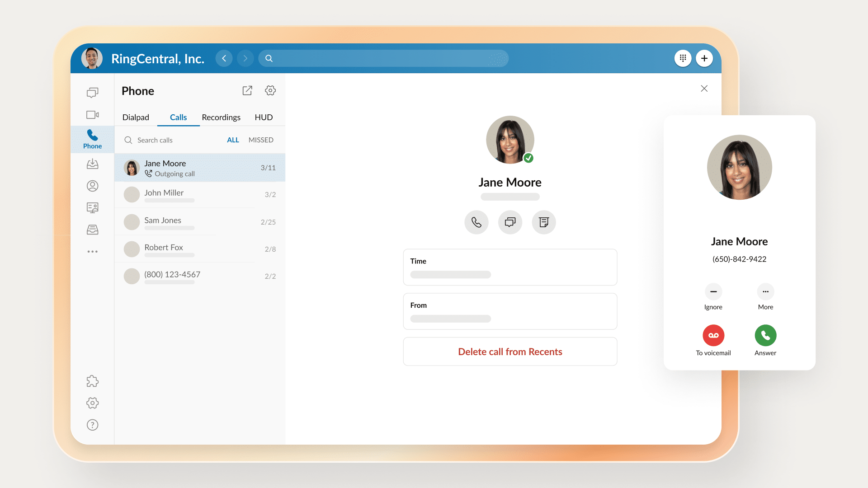This screenshot has height=488, width=868.
Task: Filter the call list by MISSED
Action: coord(261,140)
